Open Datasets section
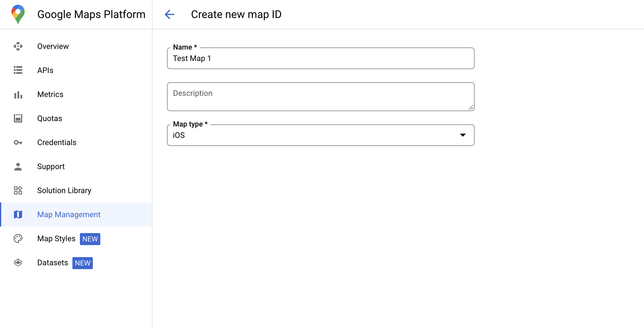 click(x=53, y=263)
